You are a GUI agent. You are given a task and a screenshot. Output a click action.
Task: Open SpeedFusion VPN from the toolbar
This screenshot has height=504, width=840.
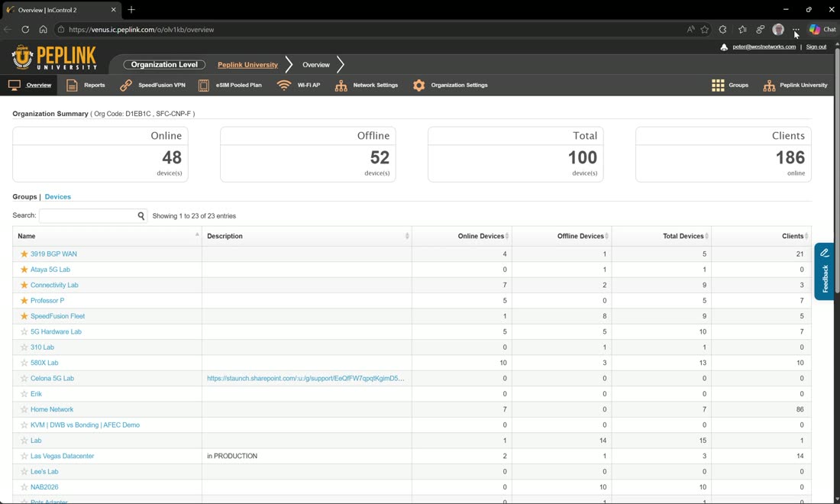[153, 86]
